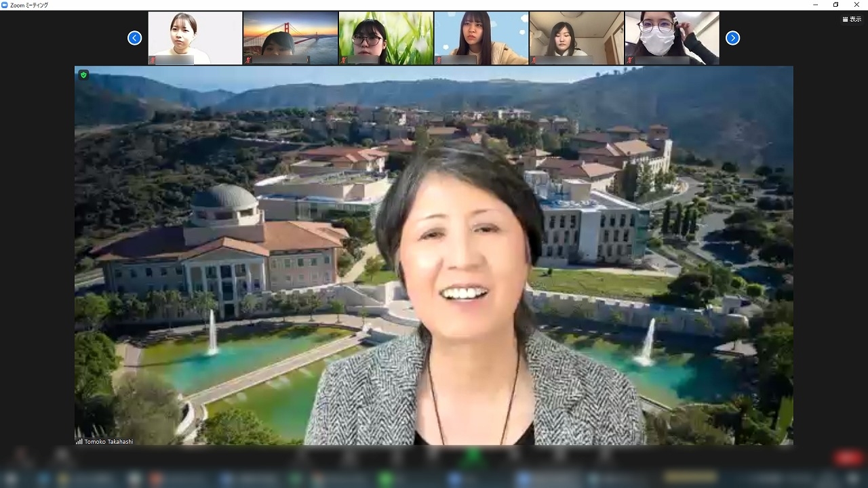
Task: Click muted mic icon on room-door thumbnail
Action: point(534,60)
